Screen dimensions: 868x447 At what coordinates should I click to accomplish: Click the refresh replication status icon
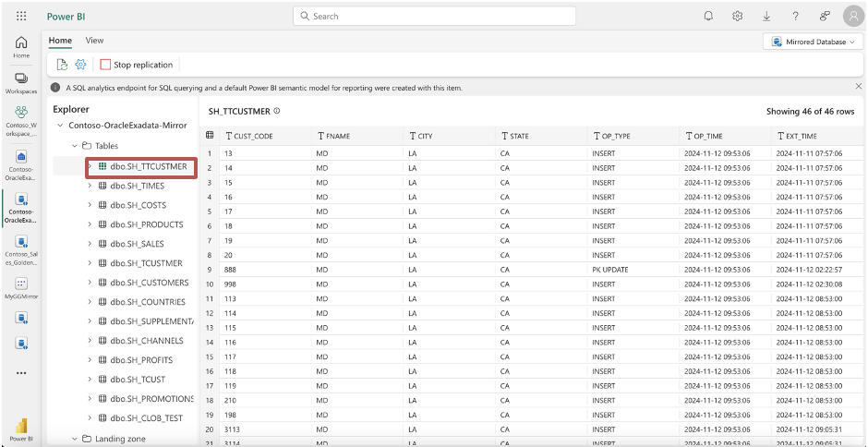click(62, 65)
